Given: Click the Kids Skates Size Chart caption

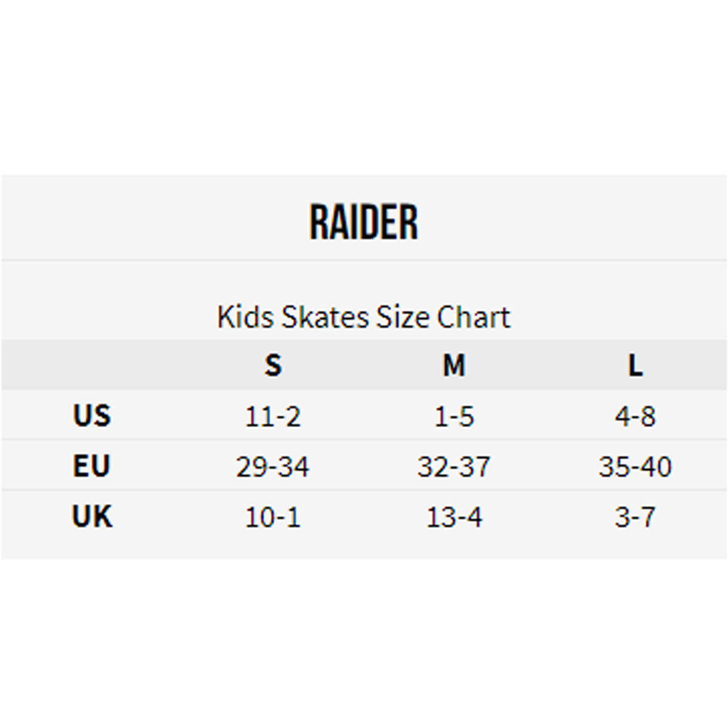Looking at the screenshot, I should click(x=363, y=317).
